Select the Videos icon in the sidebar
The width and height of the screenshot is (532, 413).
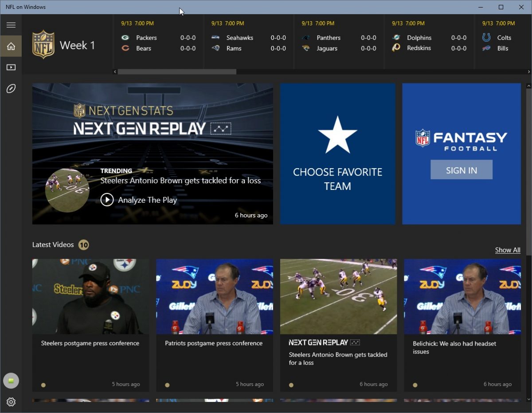[x=11, y=67]
